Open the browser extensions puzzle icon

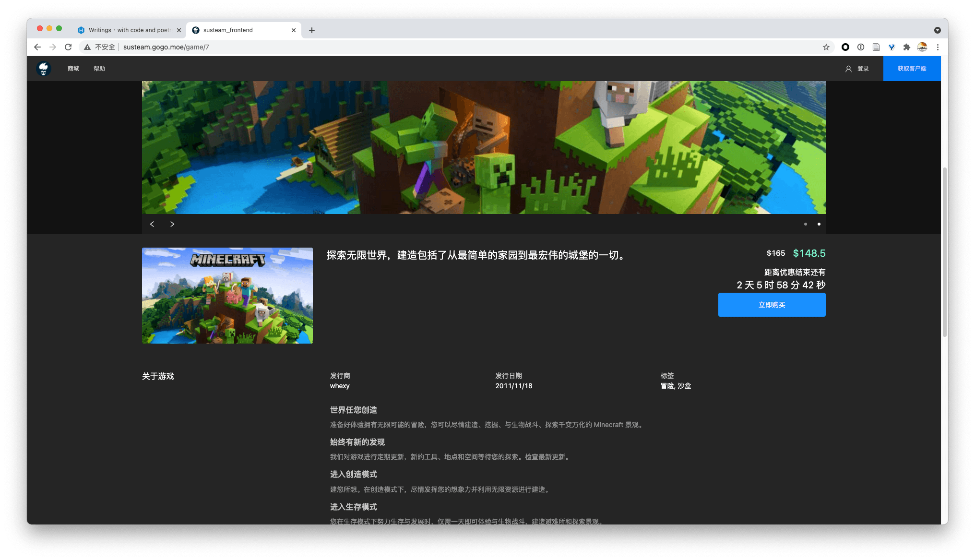(x=906, y=47)
